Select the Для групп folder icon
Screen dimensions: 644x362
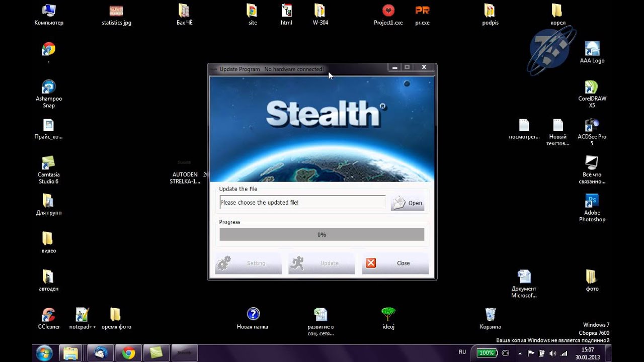[x=48, y=205]
